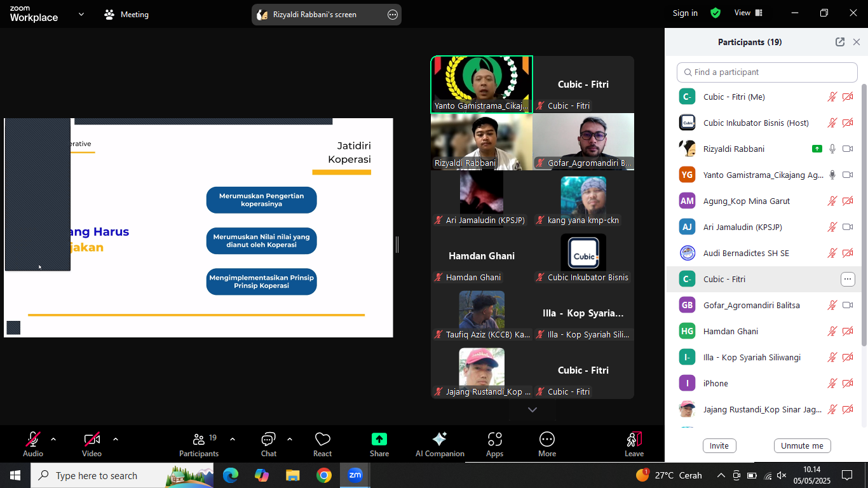Click kang yana kmp-ckn video tile
868x488 pixels.
[x=583, y=199]
